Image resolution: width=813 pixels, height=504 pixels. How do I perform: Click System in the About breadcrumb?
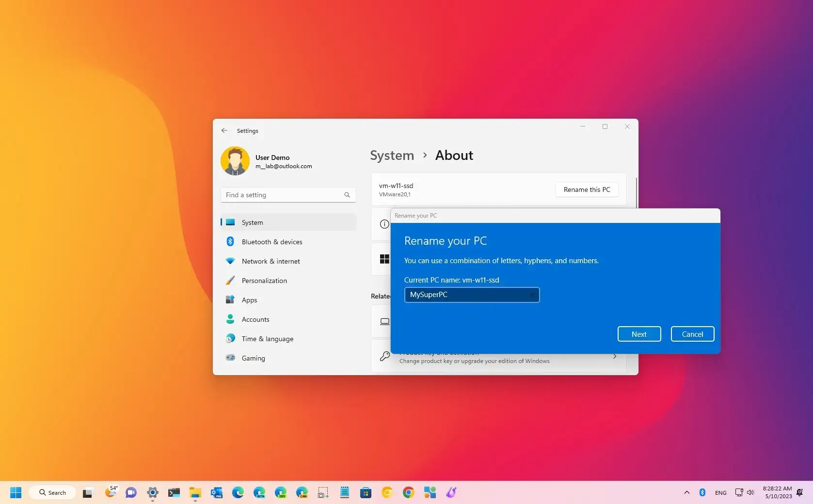click(x=392, y=155)
